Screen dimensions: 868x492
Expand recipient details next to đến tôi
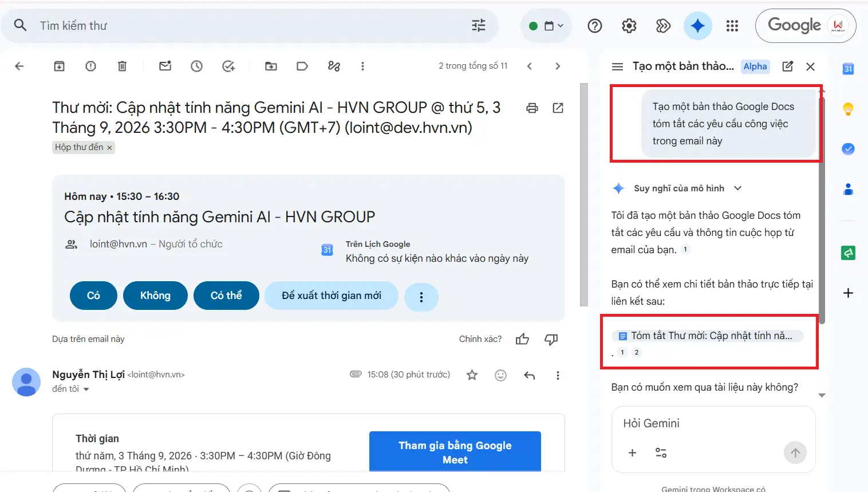click(86, 389)
